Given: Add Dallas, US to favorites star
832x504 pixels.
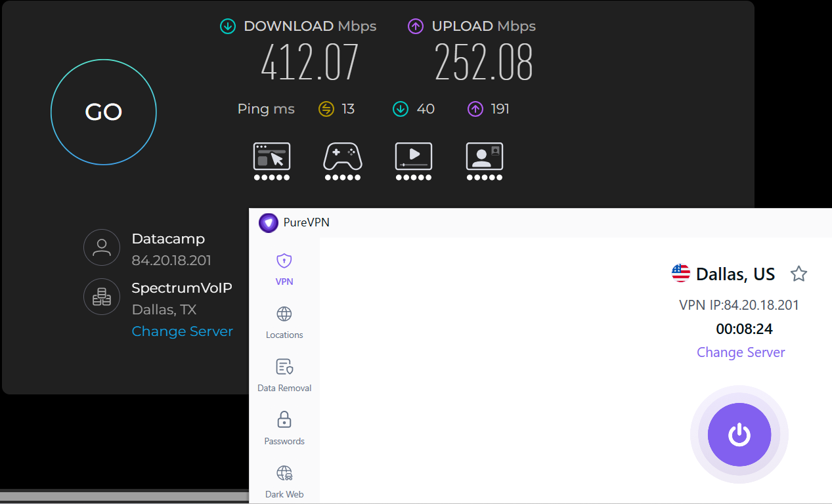Looking at the screenshot, I should (799, 274).
